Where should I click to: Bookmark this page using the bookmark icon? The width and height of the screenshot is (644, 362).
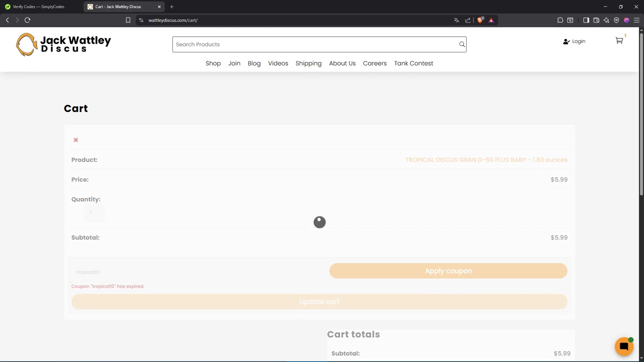(128, 20)
